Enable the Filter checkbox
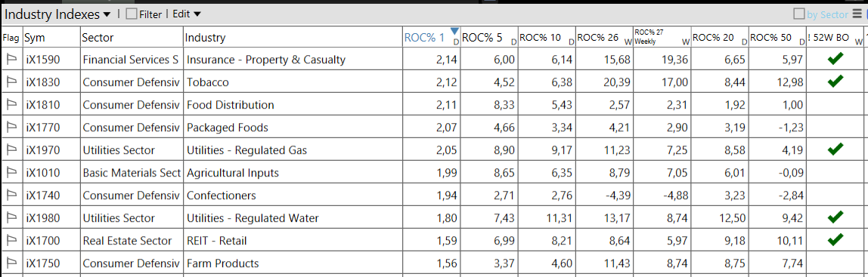This screenshot has height=277, width=868. pyautogui.click(x=132, y=14)
